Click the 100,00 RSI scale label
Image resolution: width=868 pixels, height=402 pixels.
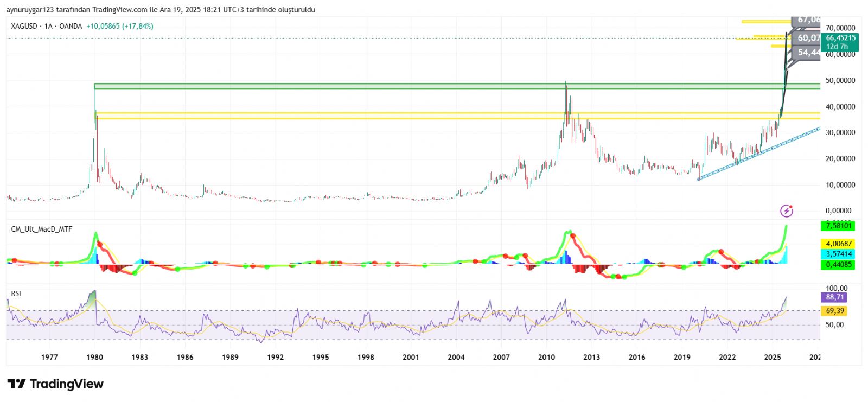point(837,288)
